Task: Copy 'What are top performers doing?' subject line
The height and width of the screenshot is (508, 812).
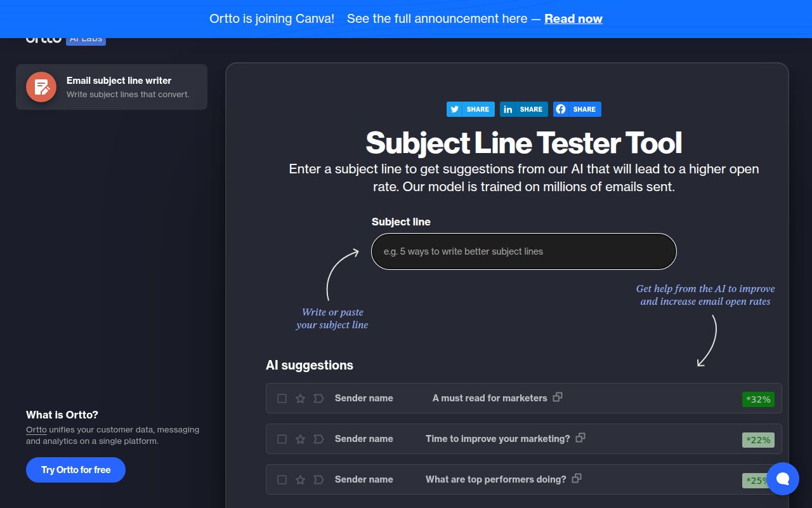Action: (577, 478)
